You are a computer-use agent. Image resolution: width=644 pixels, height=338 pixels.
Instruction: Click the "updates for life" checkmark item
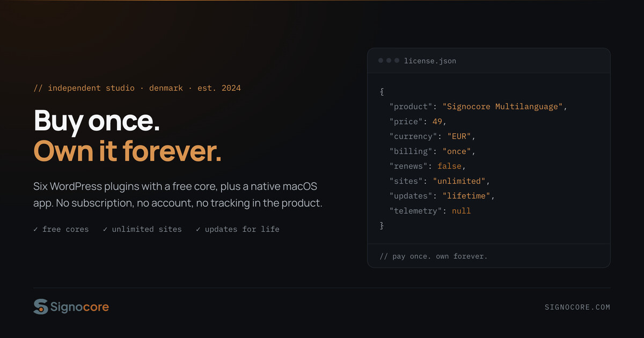(x=237, y=229)
